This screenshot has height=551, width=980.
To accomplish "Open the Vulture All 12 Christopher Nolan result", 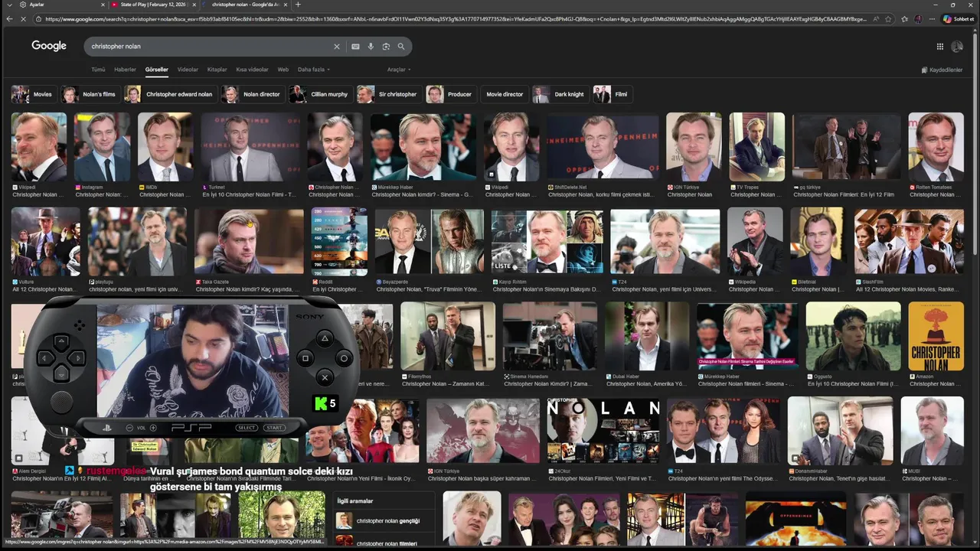I will coord(46,242).
